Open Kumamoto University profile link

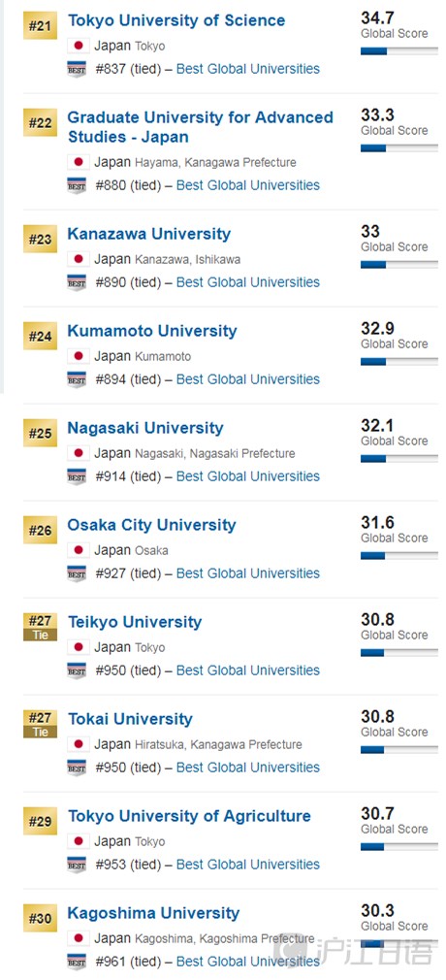click(152, 331)
